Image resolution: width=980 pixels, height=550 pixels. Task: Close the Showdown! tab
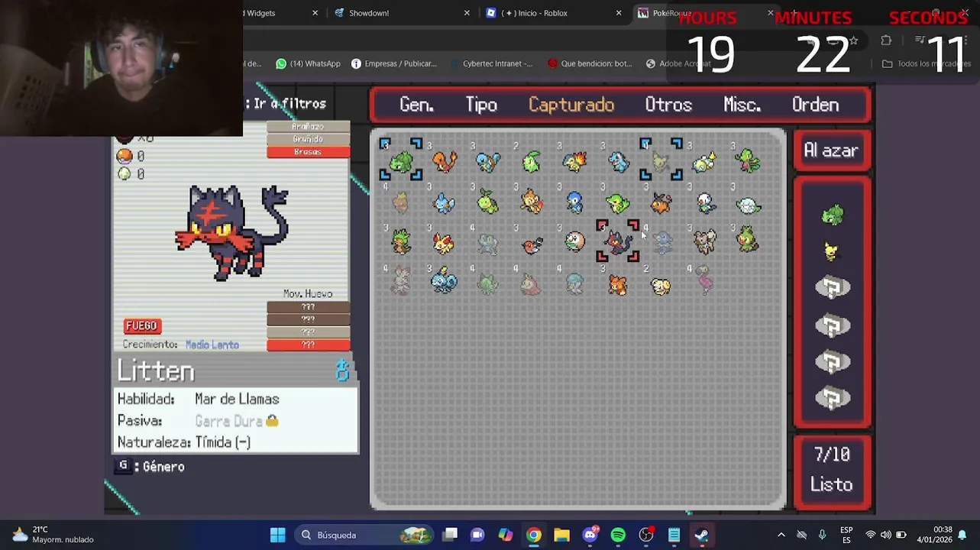click(467, 13)
